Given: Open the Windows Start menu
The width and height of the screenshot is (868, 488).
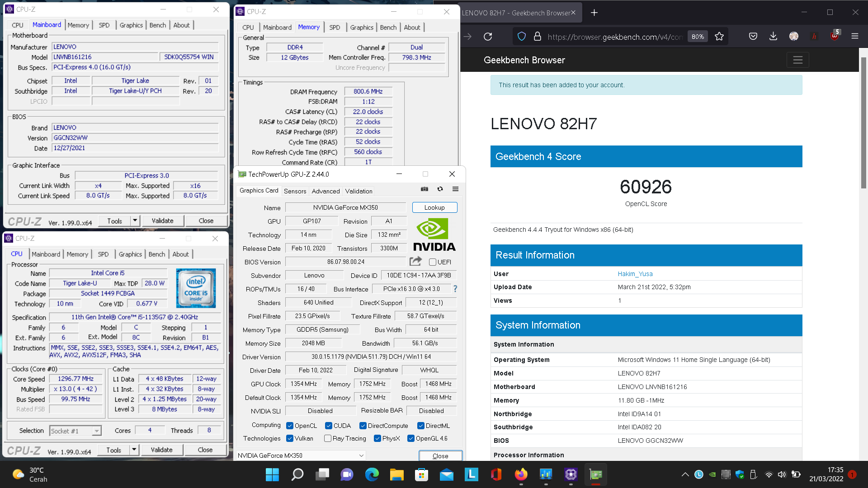Looking at the screenshot, I should [272, 474].
